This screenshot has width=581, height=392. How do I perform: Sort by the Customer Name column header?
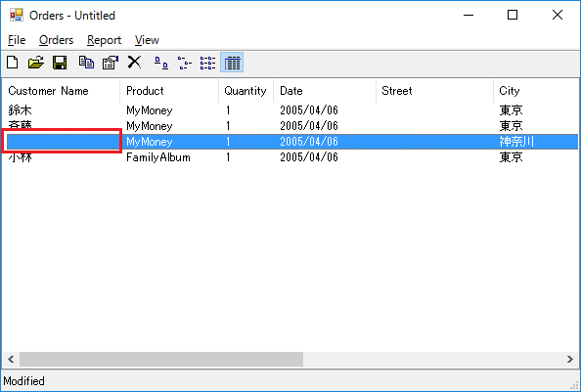[62, 91]
